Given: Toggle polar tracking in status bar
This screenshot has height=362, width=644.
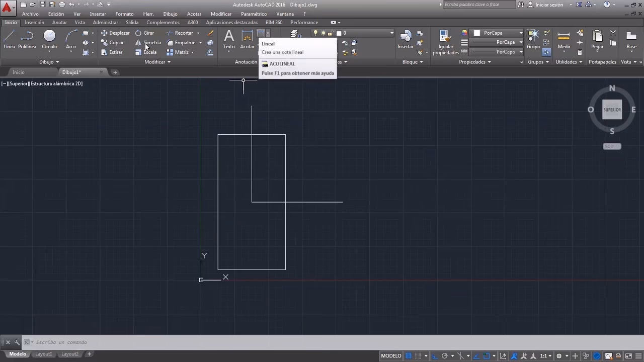Looking at the screenshot, I should 445,356.
